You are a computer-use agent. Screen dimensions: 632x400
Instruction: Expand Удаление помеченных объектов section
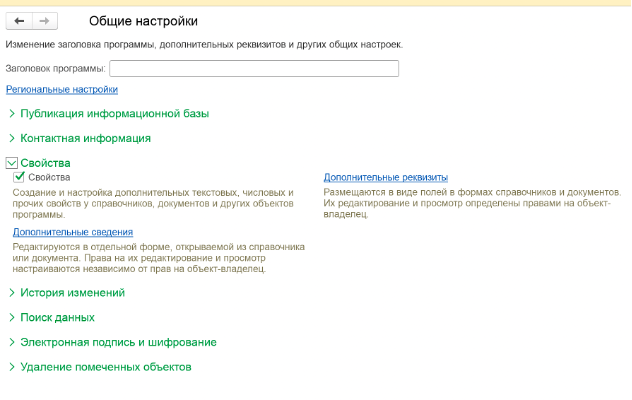click(106, 367)
